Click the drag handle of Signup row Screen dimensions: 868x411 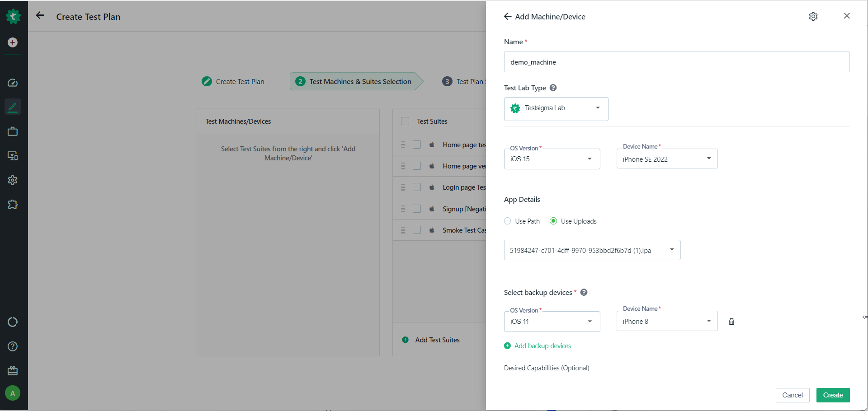pos(403,209)
